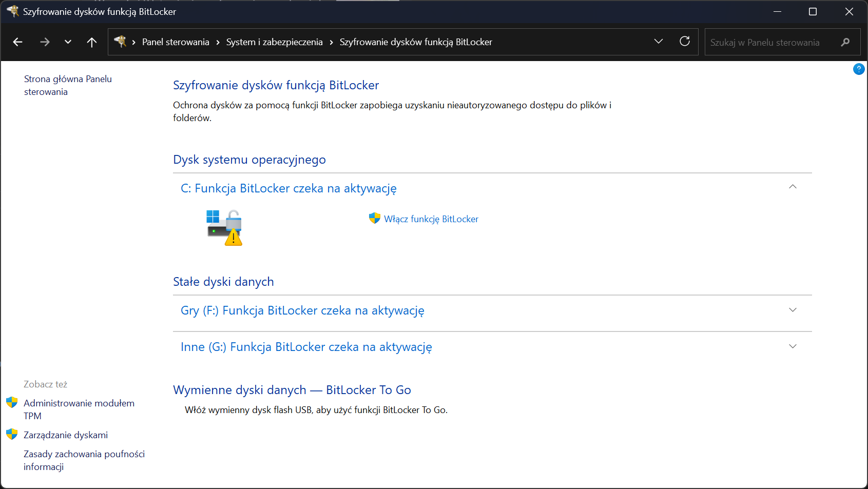Minimize the BitLocker window

[778, 11]
